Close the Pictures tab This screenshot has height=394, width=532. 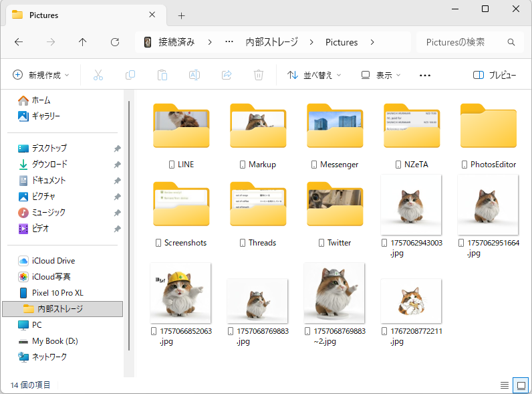click(x=152, y=15)
